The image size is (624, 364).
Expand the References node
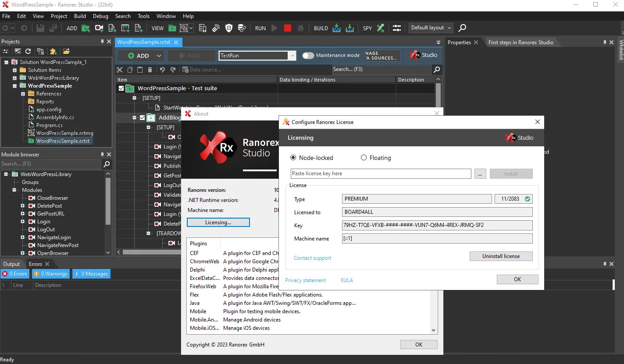point(23,94)
